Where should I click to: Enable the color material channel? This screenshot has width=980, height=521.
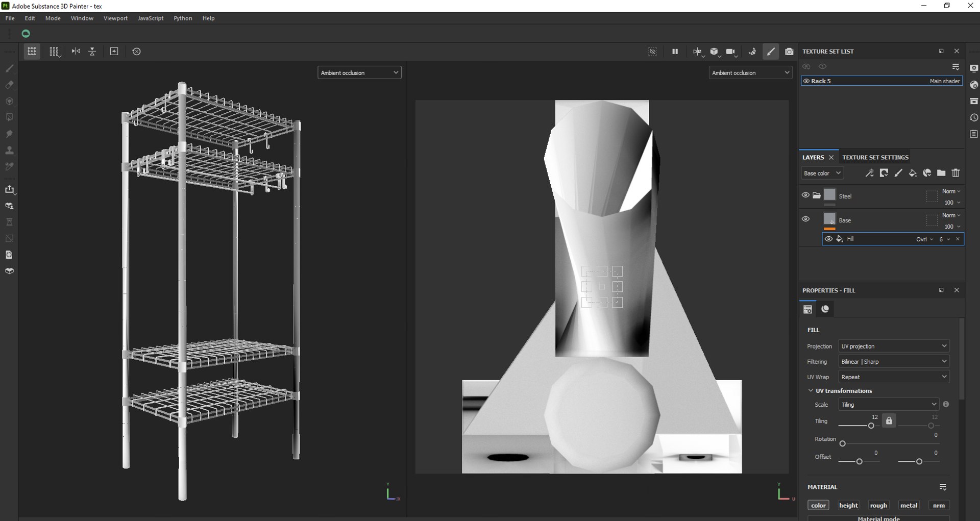(818, 505)
